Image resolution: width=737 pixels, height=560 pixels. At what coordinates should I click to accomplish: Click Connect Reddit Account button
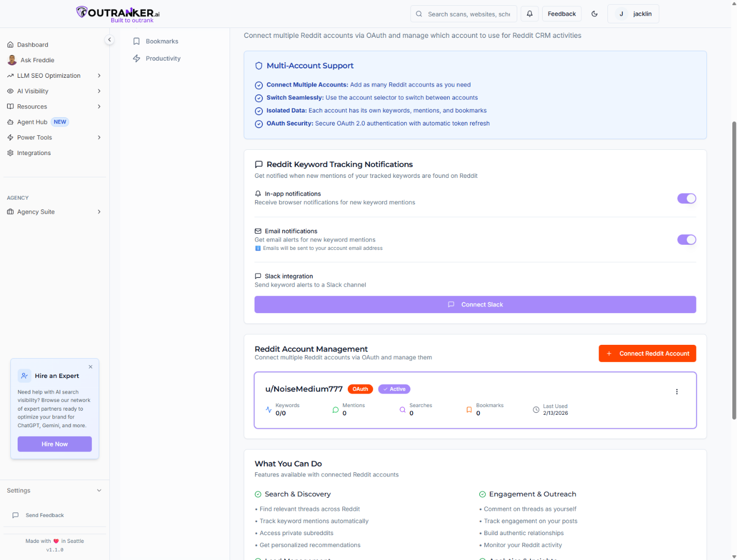point(647,354)
